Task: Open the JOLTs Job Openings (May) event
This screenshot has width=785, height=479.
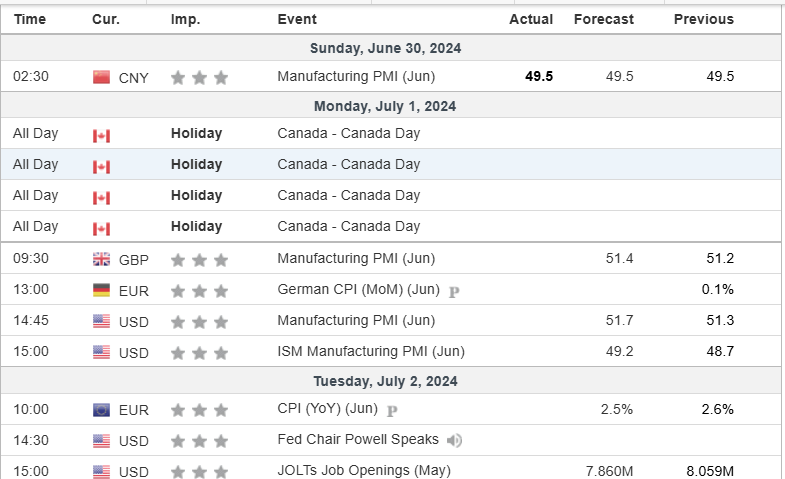Action: 363,470
